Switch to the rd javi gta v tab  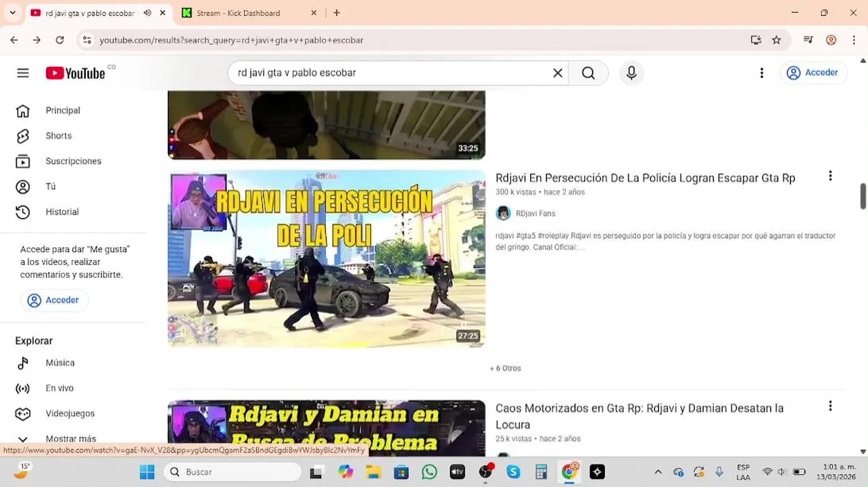89,13
